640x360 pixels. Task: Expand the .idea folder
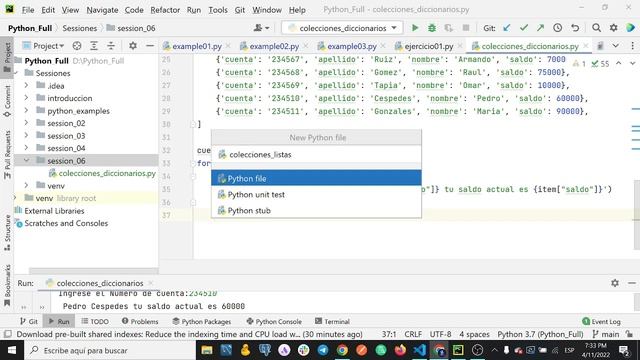[27, 85]
